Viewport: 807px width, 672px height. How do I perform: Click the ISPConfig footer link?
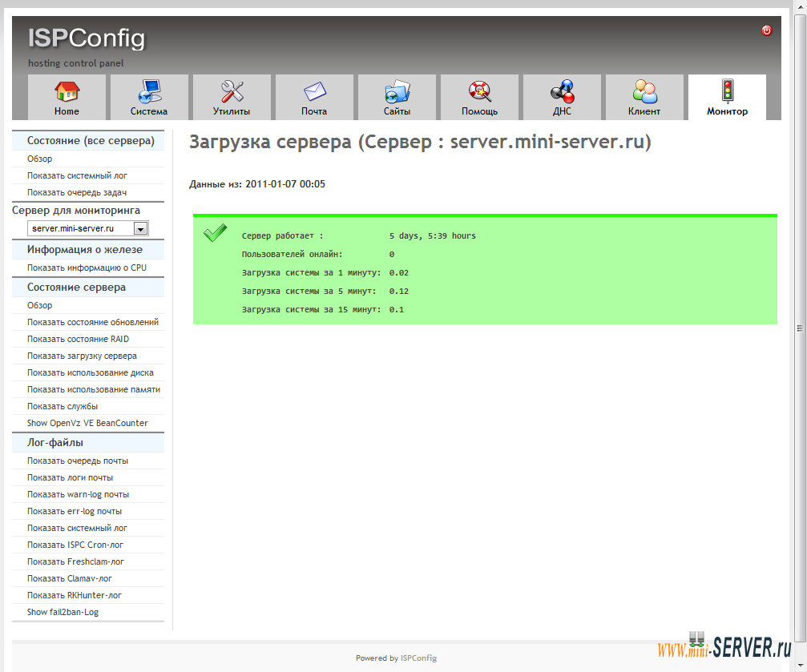418,658
